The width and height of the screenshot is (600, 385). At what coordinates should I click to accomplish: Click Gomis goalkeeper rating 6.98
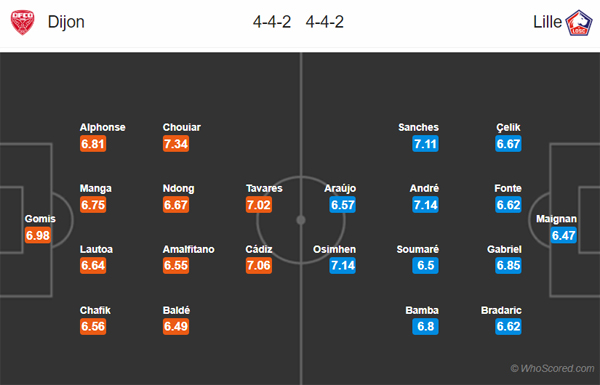[38, 235]
